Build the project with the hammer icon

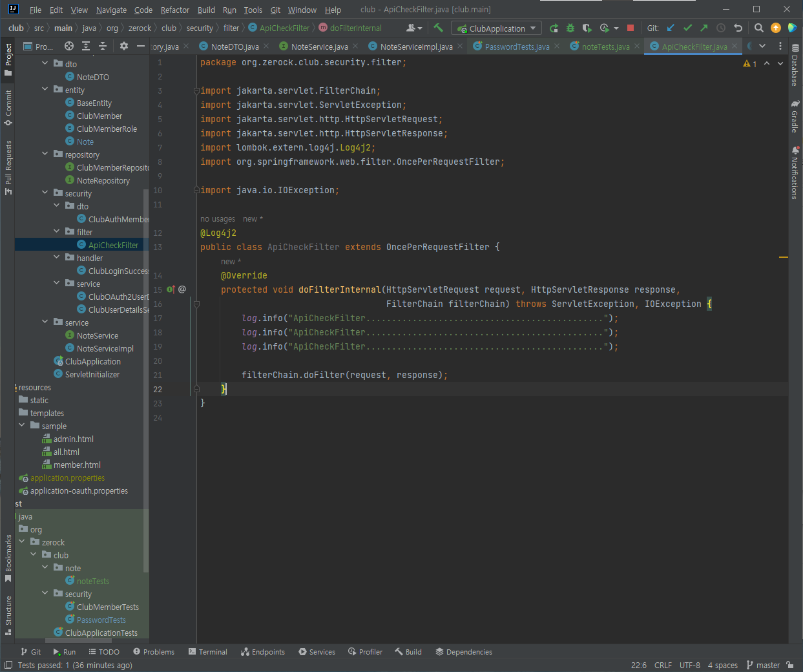coord(439,28)
